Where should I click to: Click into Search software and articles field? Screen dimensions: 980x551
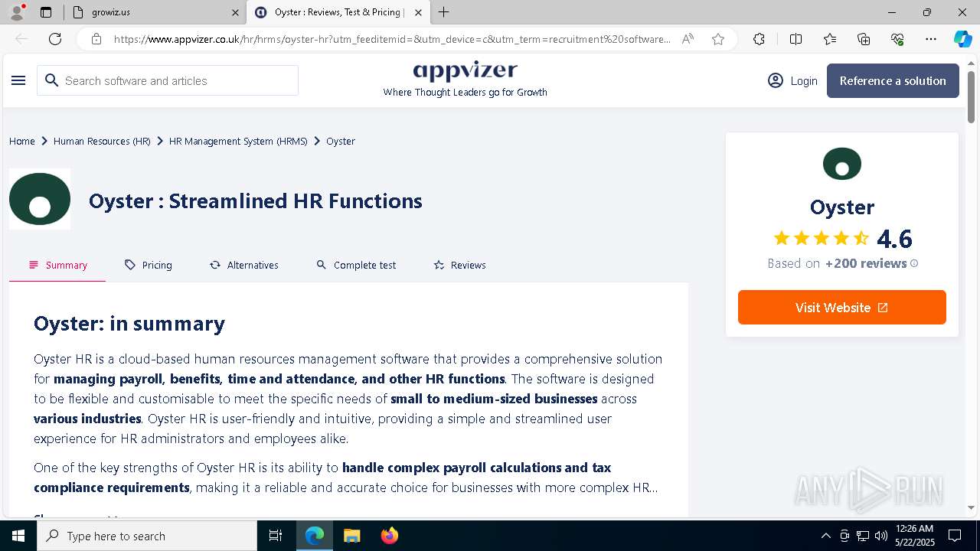click(168, 80)
